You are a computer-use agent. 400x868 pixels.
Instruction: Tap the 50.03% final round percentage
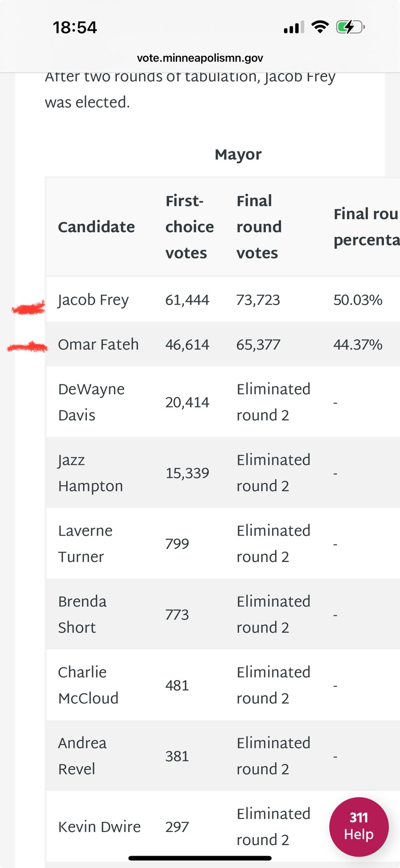[x=358, y=300]
